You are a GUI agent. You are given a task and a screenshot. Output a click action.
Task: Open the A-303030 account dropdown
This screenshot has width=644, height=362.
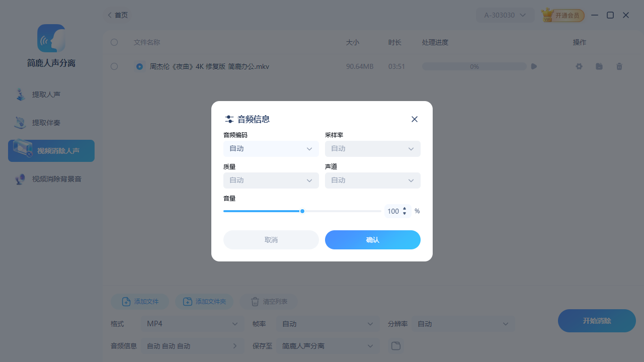tap(505, 15)
